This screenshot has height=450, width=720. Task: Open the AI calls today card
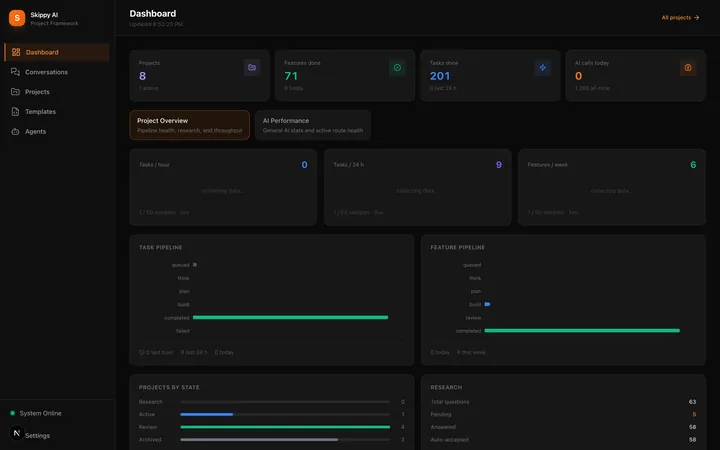636,75
